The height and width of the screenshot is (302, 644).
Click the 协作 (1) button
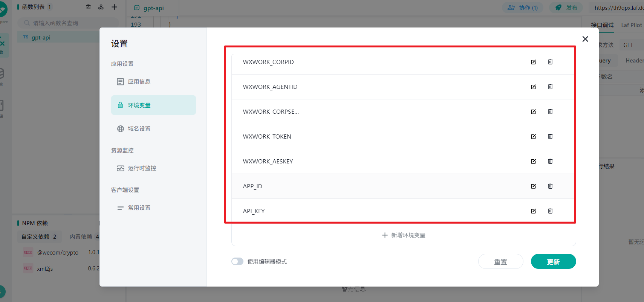522,8
